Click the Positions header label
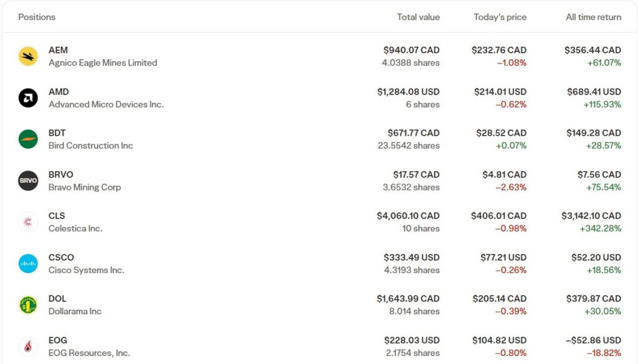The height and width of the screenshot is (364, 638). [x=37, y=17]
